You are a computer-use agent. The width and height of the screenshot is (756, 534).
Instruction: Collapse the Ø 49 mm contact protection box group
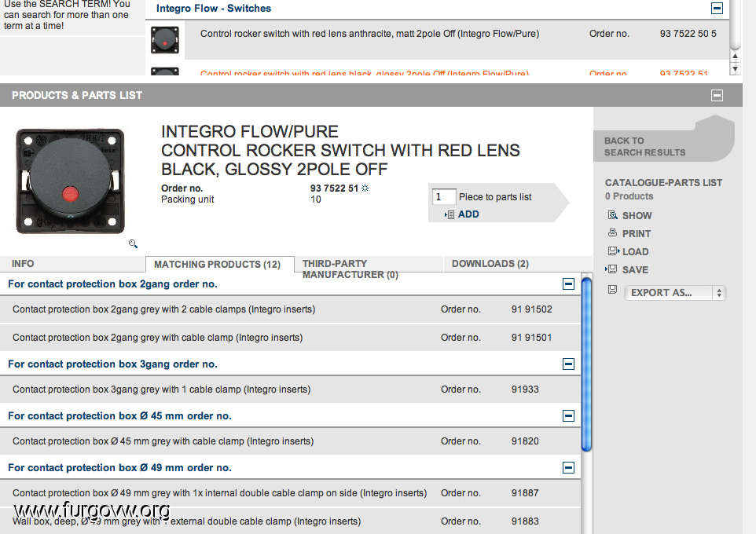pos(568,467)
